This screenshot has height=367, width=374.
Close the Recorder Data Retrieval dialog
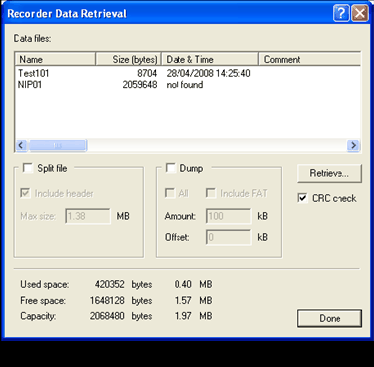(360, 13)
